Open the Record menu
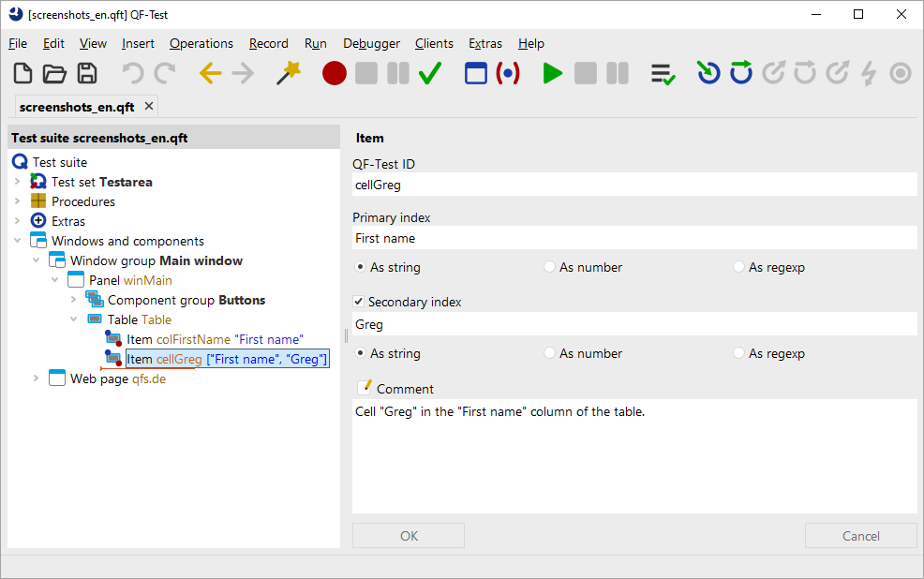924x579 pixels. pyautogui.click(x=269, y=44)
